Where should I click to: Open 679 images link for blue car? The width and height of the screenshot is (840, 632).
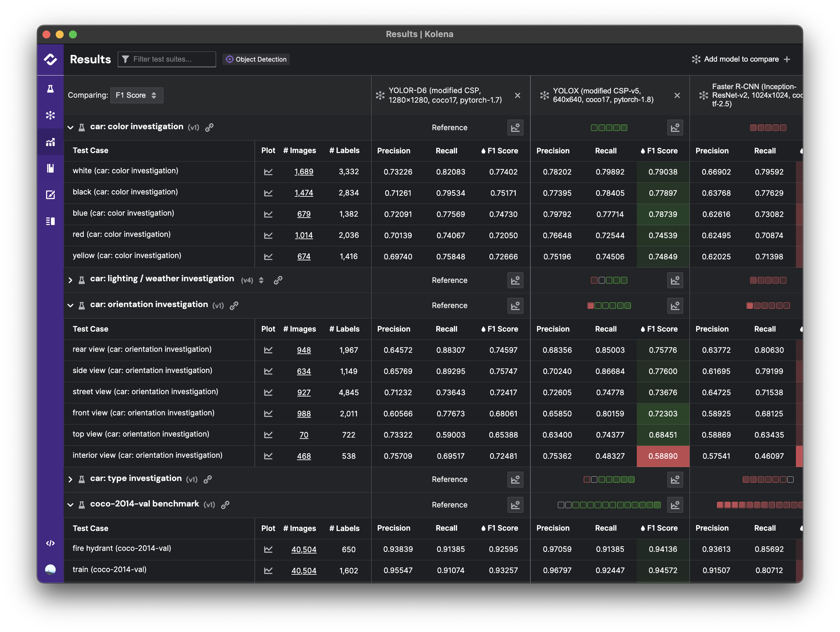pyautogui.click(x=304, y=214)
